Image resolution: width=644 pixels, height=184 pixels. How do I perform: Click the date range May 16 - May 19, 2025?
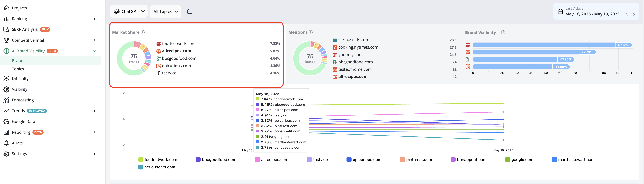tap(592, 14)
